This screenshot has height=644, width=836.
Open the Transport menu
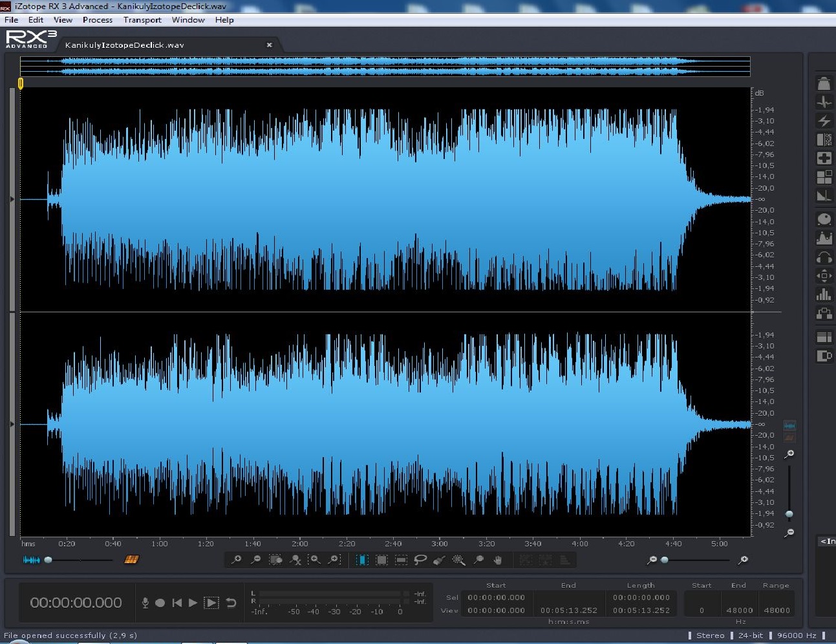pyautogui.click(x=142, y=20)
